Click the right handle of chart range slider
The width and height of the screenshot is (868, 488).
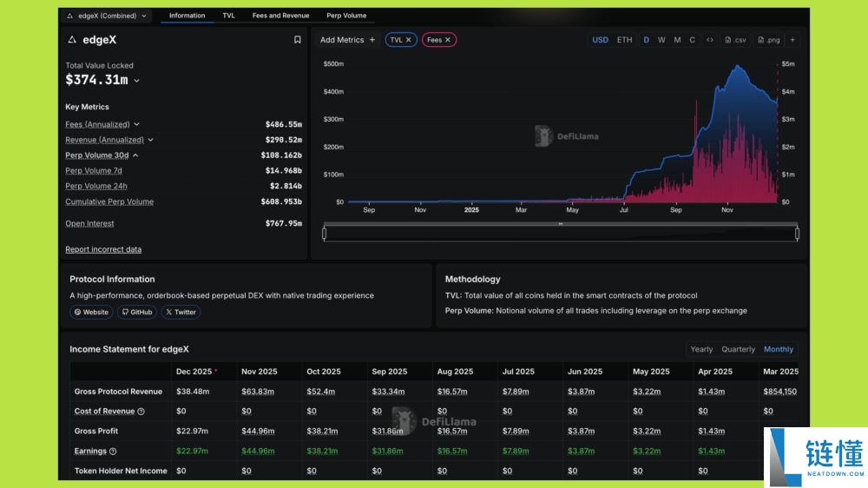pos(797,234)
